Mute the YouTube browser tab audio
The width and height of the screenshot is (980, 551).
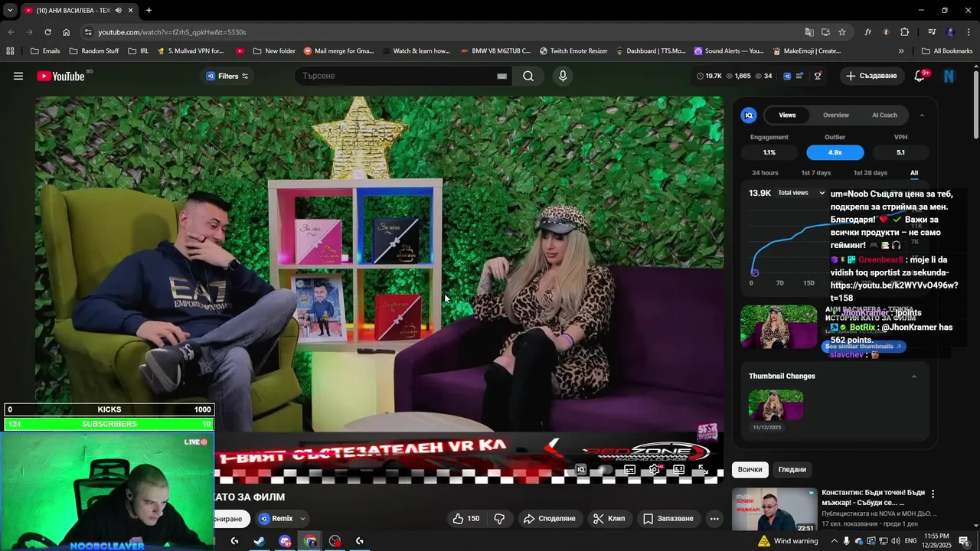pos(118,10)
